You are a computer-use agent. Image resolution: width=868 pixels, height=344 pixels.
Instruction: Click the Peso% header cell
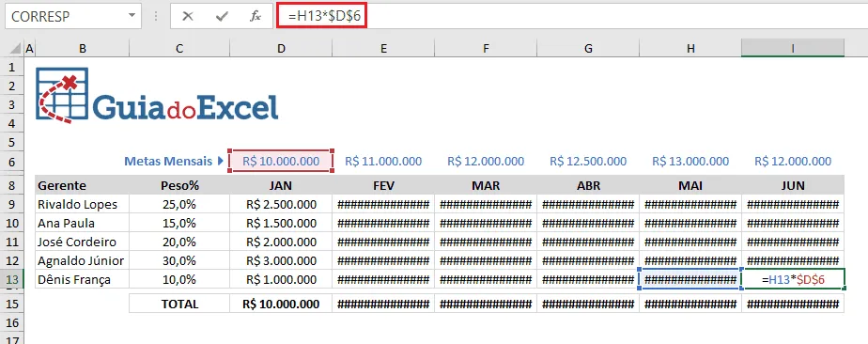(179, 185)
